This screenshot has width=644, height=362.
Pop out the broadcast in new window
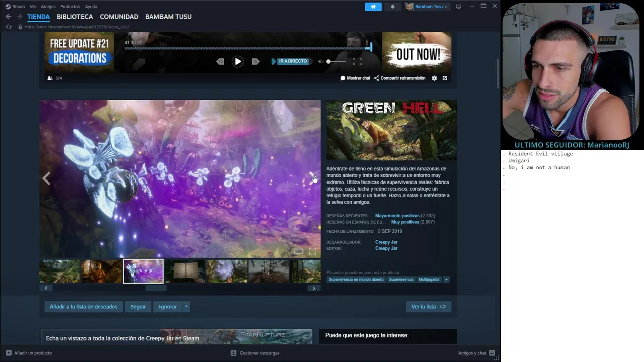445,78
